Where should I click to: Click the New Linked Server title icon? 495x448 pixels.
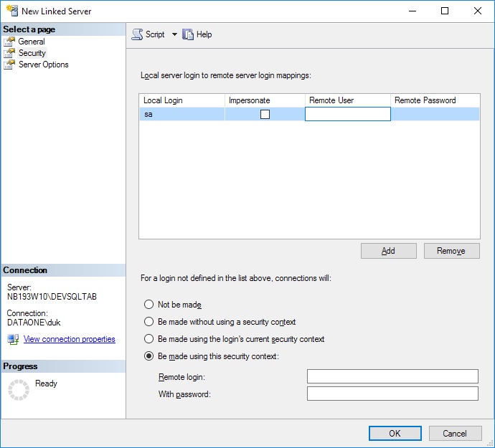(x=10, y=11)
